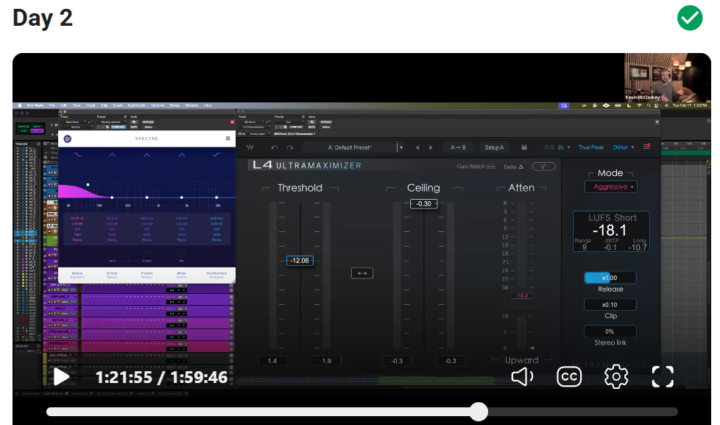Open the Pro Tools Track menu
The width and height of the screenshot is (720, 425).
91,106
